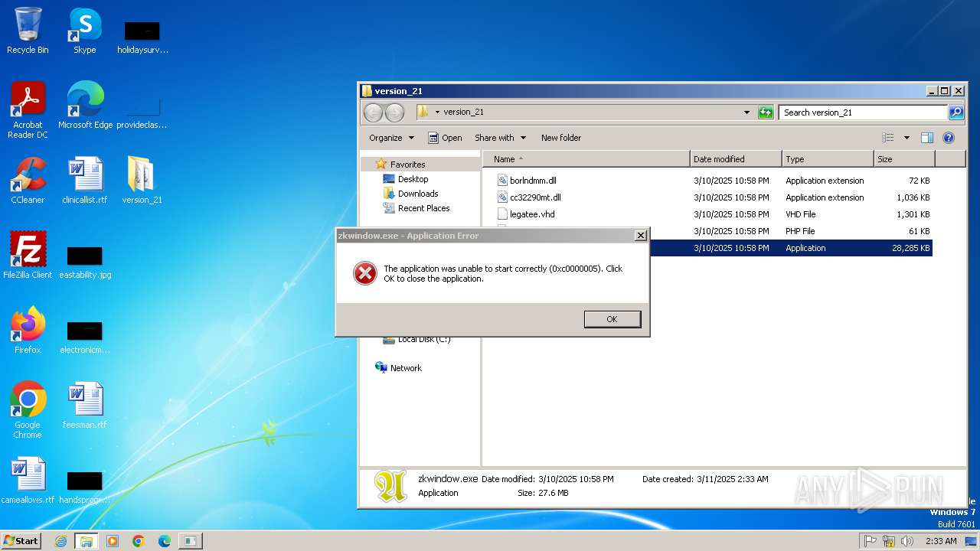The image size is (980, 551).
Task: Click the taskbar clock showing 2:33 AM
Action: tap(941, 541)
